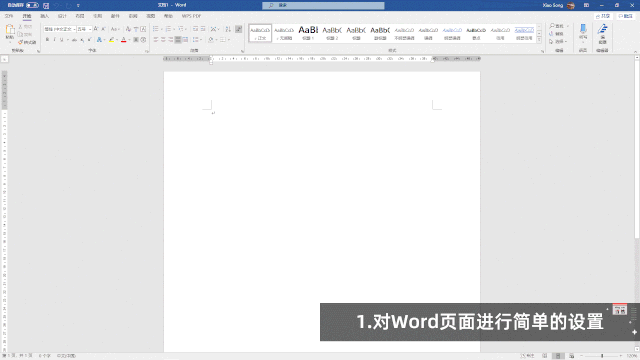This screenshot has width=640, height=360.
Task: Toggle Superscript formatting
Action: coord(89,40)
